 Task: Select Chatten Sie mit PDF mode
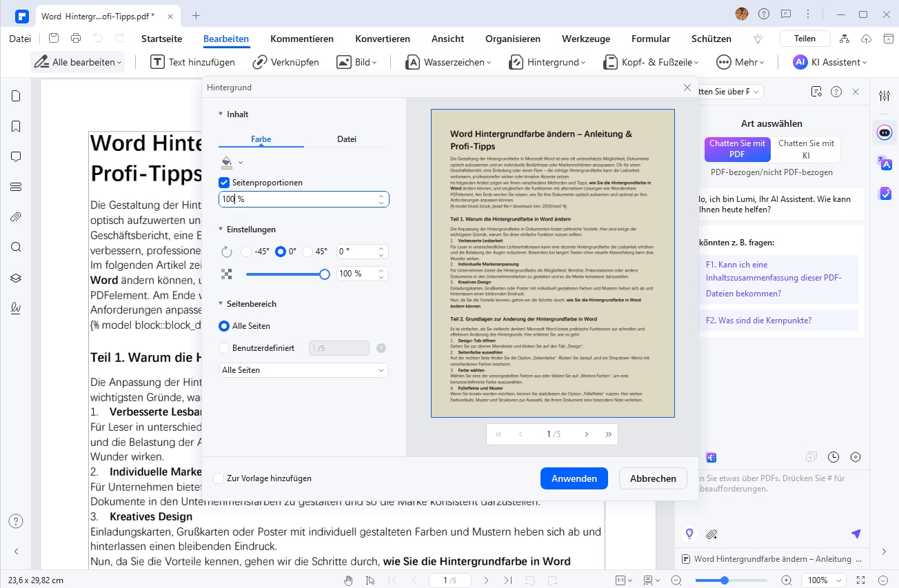tap(737, 149)
